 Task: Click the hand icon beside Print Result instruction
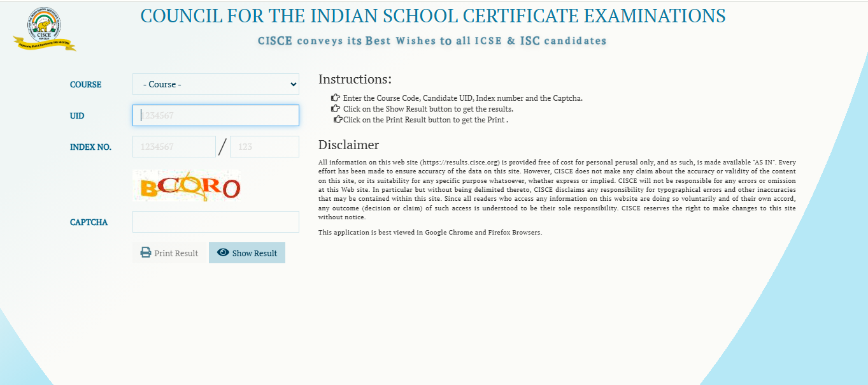click(338, 119)
